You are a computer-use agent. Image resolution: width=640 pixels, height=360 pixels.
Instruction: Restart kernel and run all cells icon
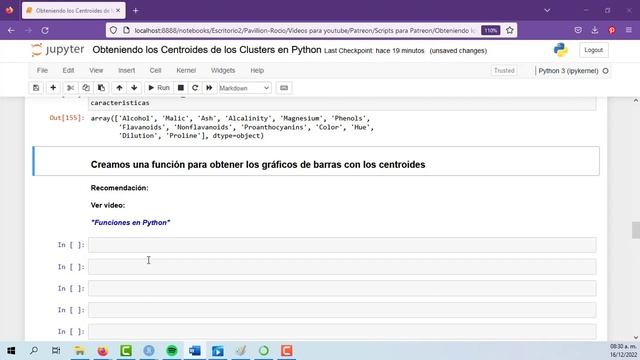click(x=209, y=88)
